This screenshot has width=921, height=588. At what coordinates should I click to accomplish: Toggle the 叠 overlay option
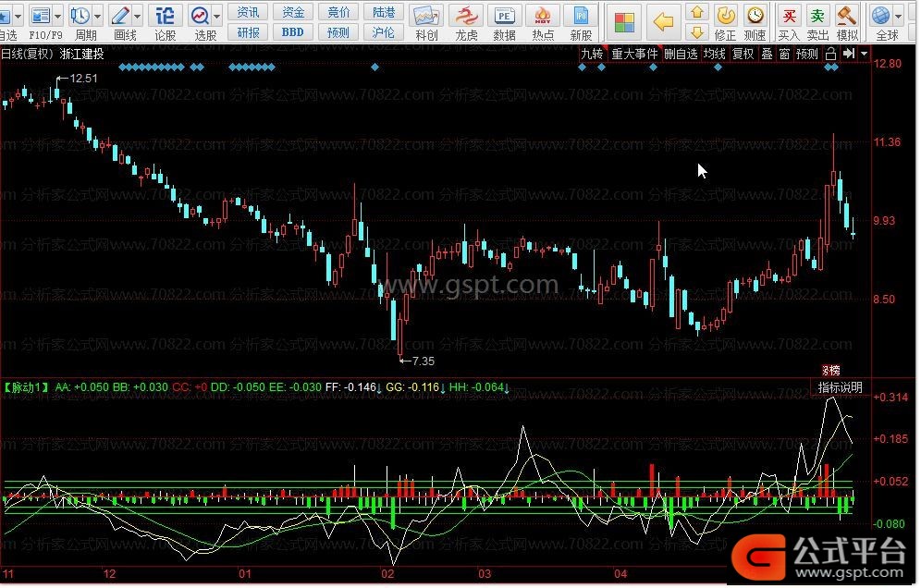pyautogui.click(x=767, y=54)
